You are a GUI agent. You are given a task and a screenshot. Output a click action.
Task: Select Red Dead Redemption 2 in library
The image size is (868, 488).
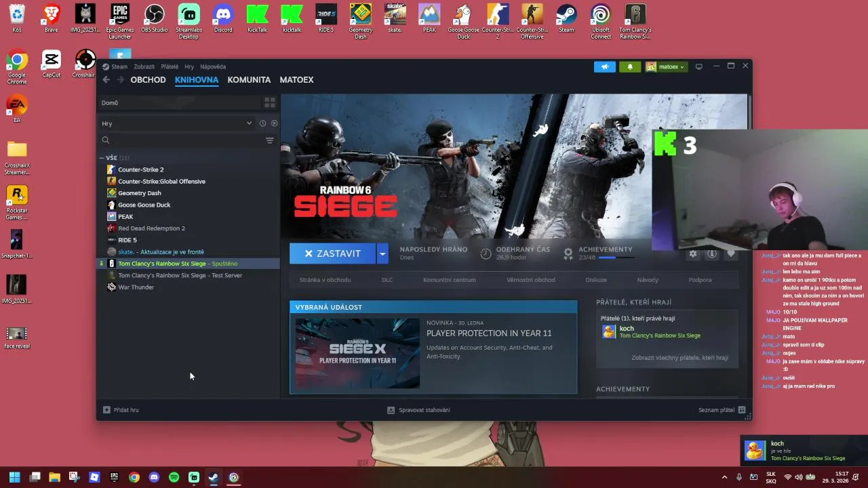(x=189, y=228)
